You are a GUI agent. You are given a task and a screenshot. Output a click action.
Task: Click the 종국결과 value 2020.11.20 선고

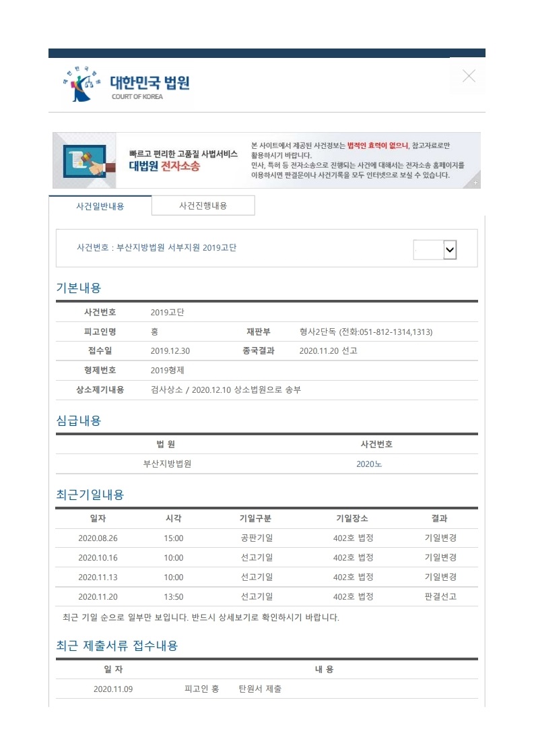(x=328, y=350)
